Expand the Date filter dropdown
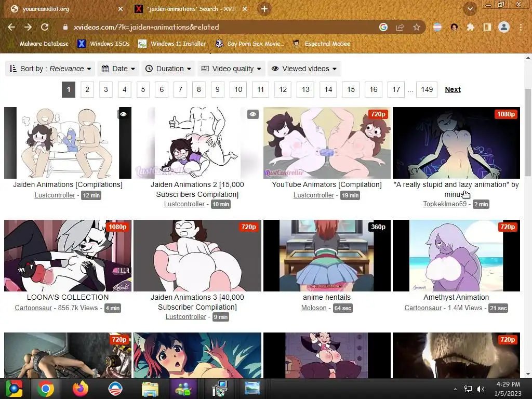Viewport: 532px width, 399px height. tap(118, 69)
